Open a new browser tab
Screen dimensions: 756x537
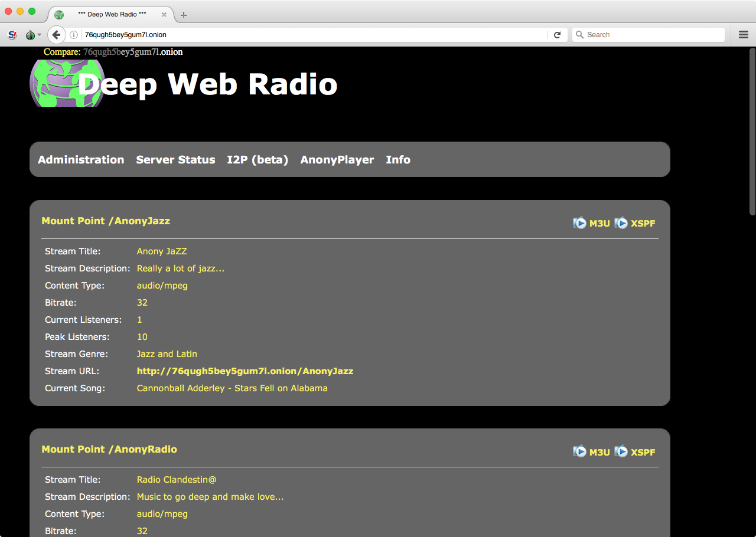coord(183,15)
